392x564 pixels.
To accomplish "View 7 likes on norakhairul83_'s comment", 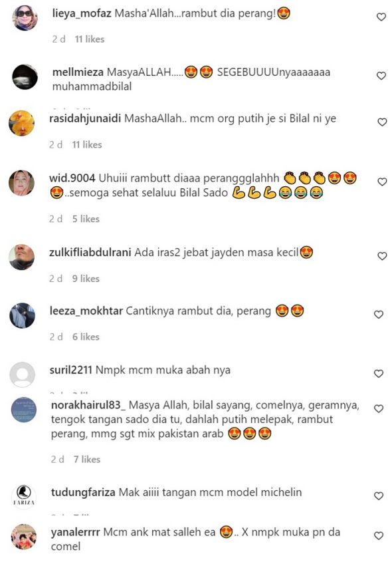I will pos(87,460).
